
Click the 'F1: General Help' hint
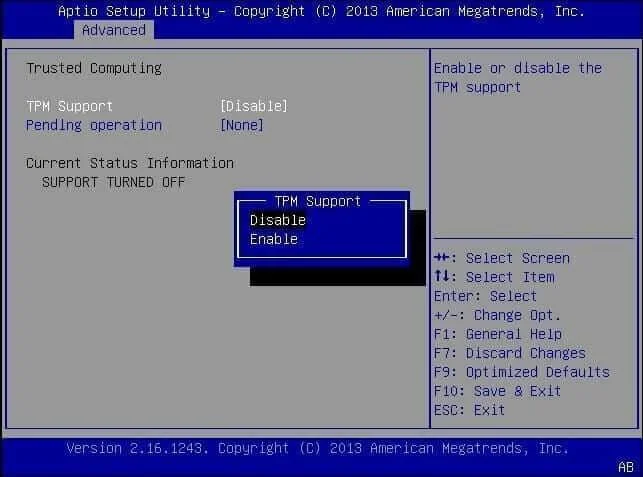pyautogui.click(x=498, y=334)
